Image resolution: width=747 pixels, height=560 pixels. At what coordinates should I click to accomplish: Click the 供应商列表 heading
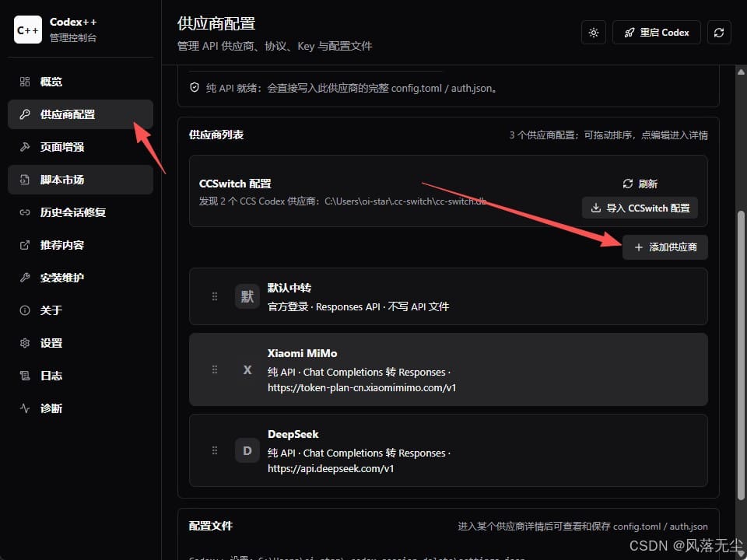pos(216,135)
